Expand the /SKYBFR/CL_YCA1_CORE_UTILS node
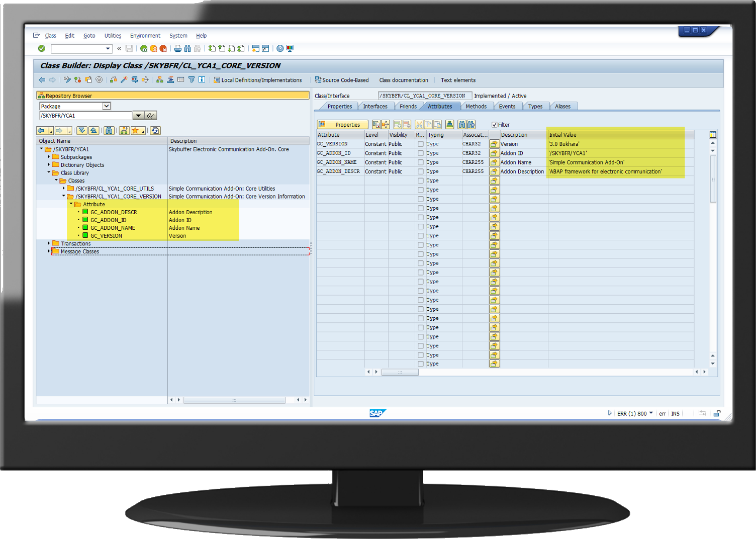Screen dimensions: 756x539 63,188
